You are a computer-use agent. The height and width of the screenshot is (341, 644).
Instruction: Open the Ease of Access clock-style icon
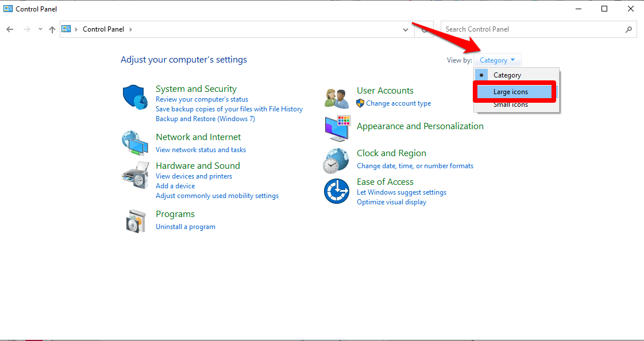(336, 189)
